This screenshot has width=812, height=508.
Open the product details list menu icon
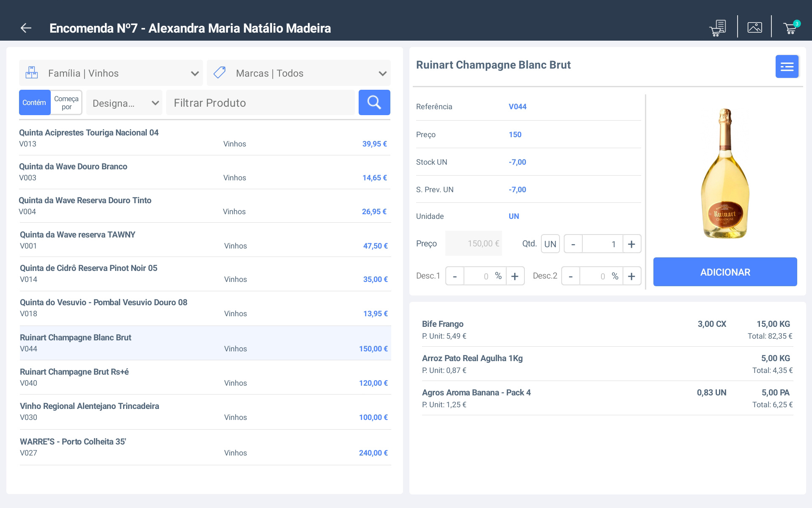787,66
